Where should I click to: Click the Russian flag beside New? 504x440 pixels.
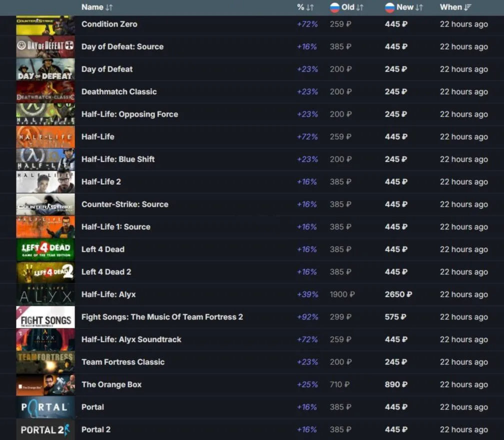tap(390, 8)
